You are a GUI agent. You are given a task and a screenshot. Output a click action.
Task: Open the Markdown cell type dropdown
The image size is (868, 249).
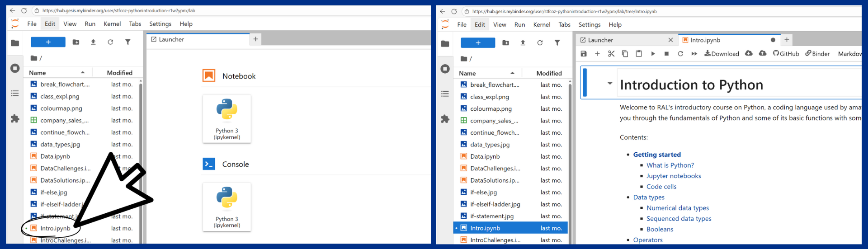coord(849,54)
